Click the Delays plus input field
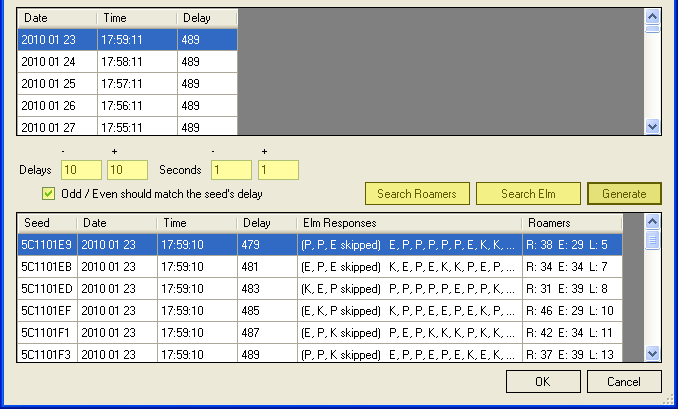 pyautogui.click(x=127, y=170)
